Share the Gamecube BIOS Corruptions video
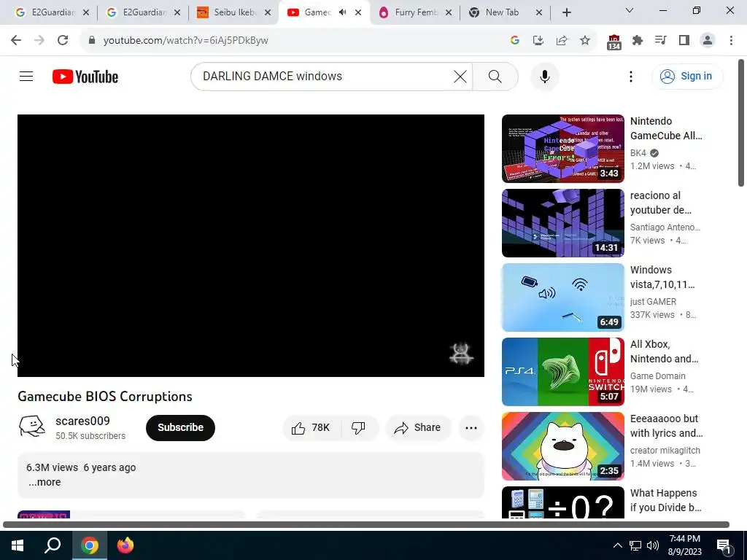 (418, 427)
